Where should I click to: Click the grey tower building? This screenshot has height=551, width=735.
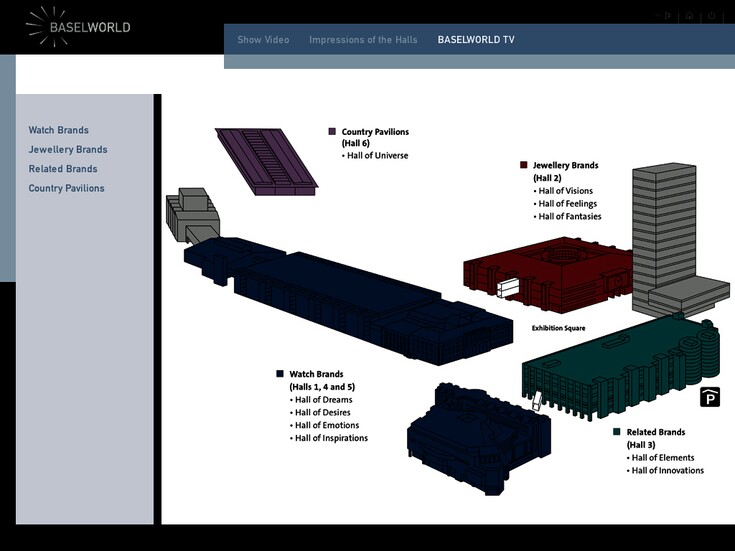tap(665, 230)
